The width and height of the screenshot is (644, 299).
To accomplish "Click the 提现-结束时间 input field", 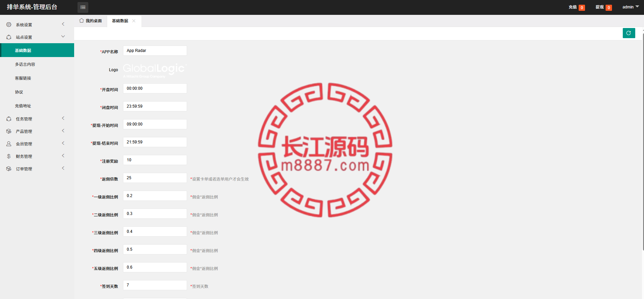I will coord(155,142).
